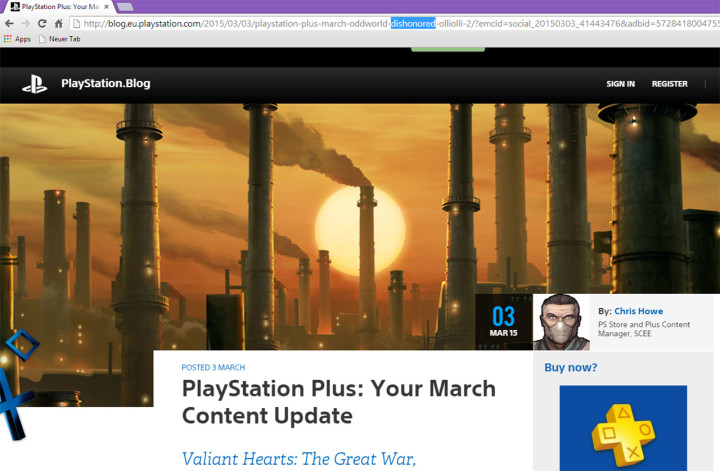This screenshot has width=720, height=471.
Task: Open the Neuer Tab bookmark
Action: (x=60, y=39)
